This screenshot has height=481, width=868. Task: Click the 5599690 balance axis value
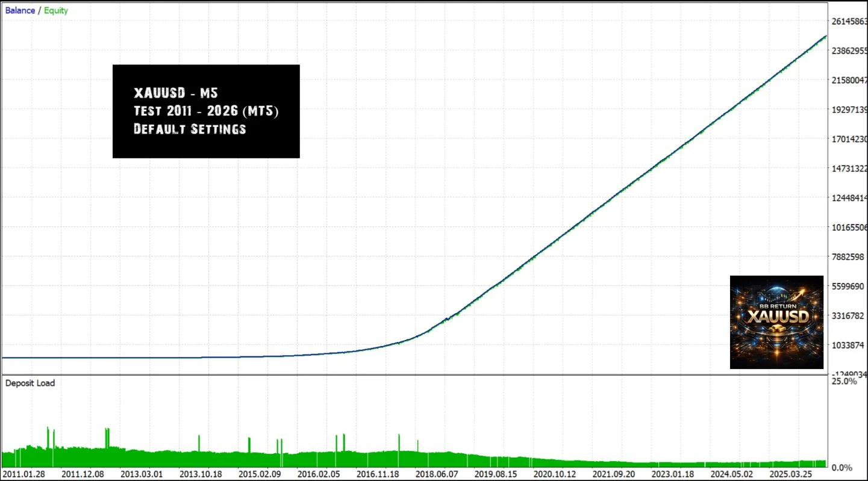pyautogui.click(x=849, y=287)
